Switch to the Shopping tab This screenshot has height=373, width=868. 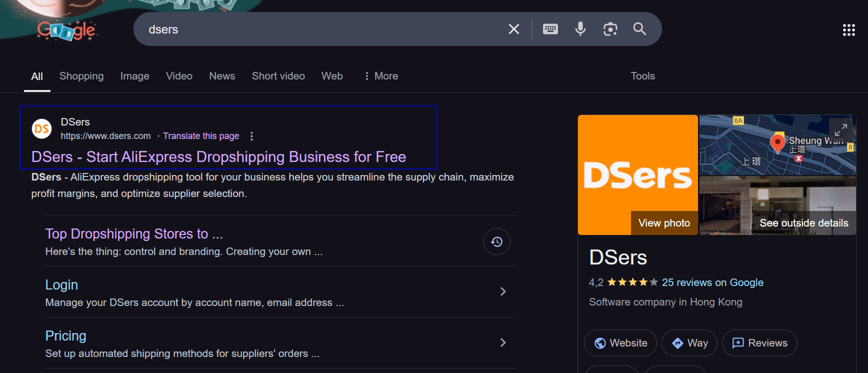pyautogui.click(x=81, y=76)
